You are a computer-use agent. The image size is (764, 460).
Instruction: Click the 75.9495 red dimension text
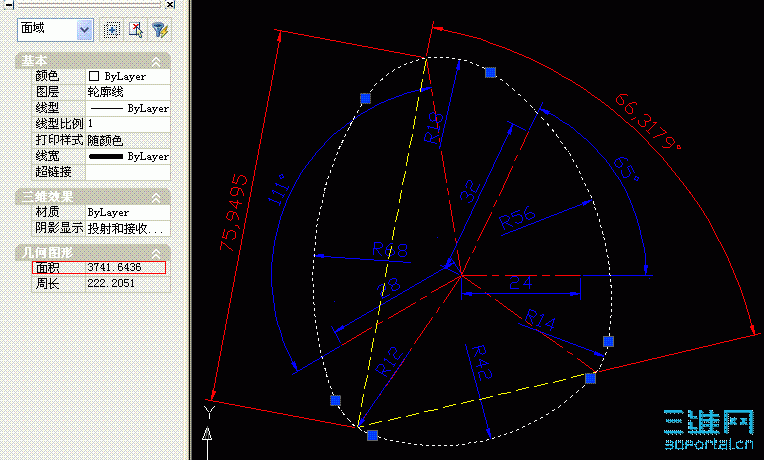234,212
